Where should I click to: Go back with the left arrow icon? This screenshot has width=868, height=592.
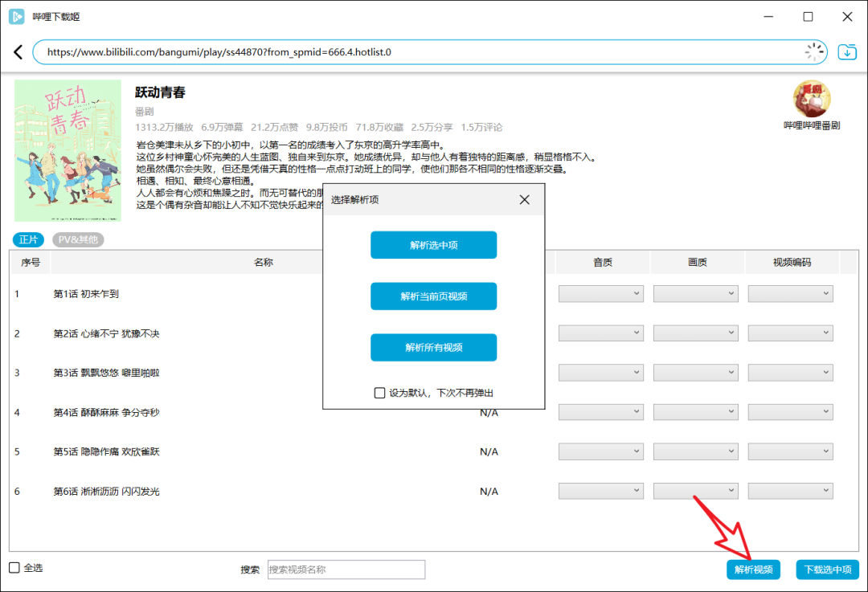(x=18, y=52)
